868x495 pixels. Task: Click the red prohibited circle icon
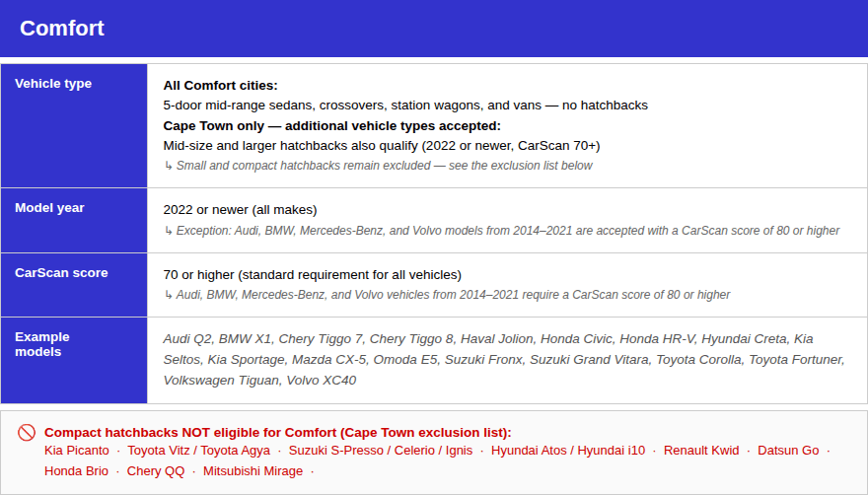click(x=27, y=433)
